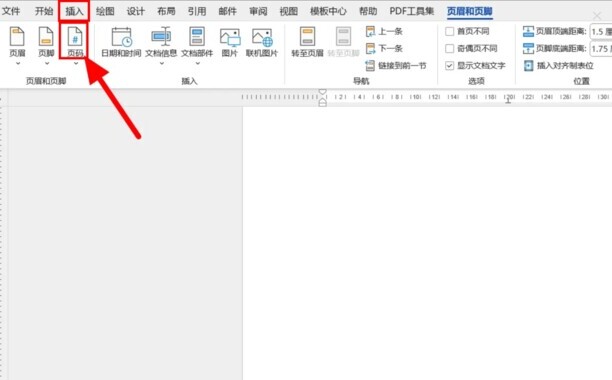Click the 文档部件 icon
This screenshot has height=380, width=612.
pyautogui.click(x=197, y=37)
